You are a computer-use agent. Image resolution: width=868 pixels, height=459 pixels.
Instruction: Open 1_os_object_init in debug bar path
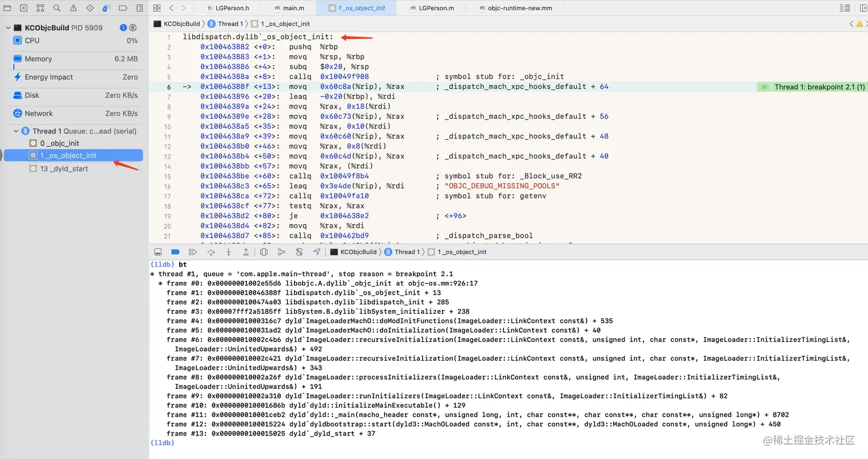(x=457, y=252)
